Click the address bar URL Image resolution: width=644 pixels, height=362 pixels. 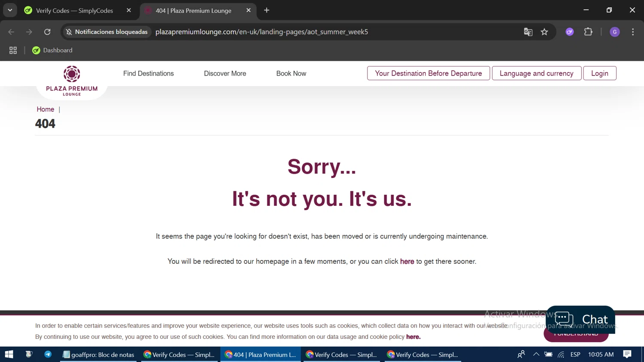point(261,32)
